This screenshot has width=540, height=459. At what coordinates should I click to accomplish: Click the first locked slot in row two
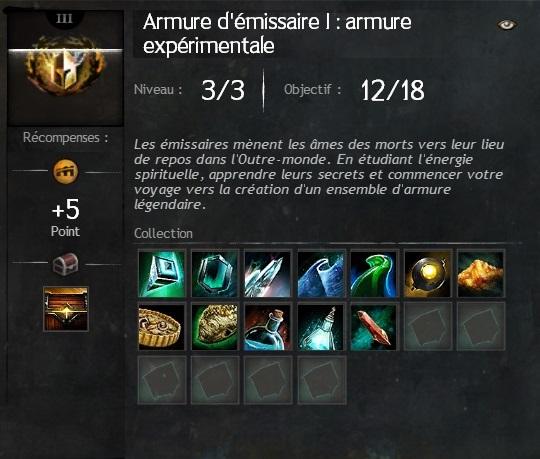(x=427, y=327)
